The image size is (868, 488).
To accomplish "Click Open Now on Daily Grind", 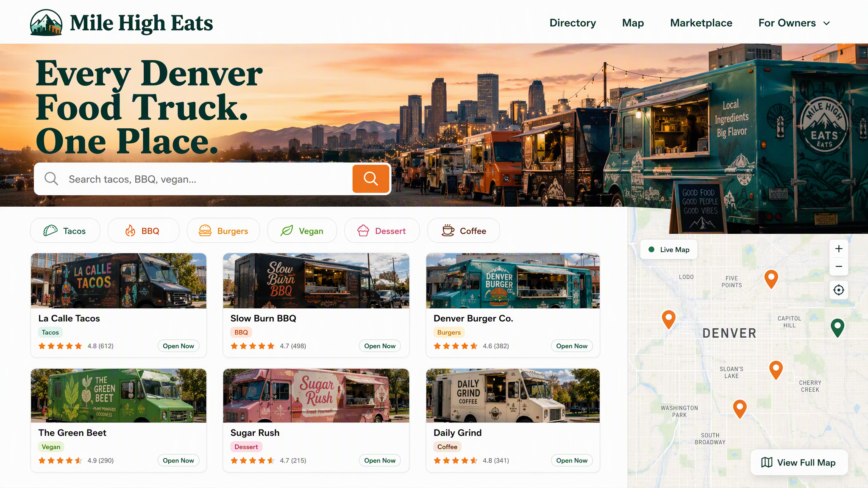I will click(x=572, y=460).
